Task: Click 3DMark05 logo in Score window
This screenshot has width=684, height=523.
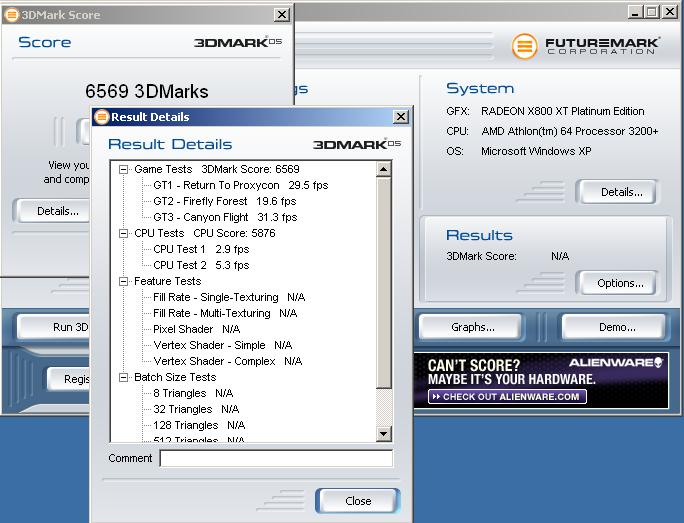Action: pyautogui.click(x=238, y=42)
